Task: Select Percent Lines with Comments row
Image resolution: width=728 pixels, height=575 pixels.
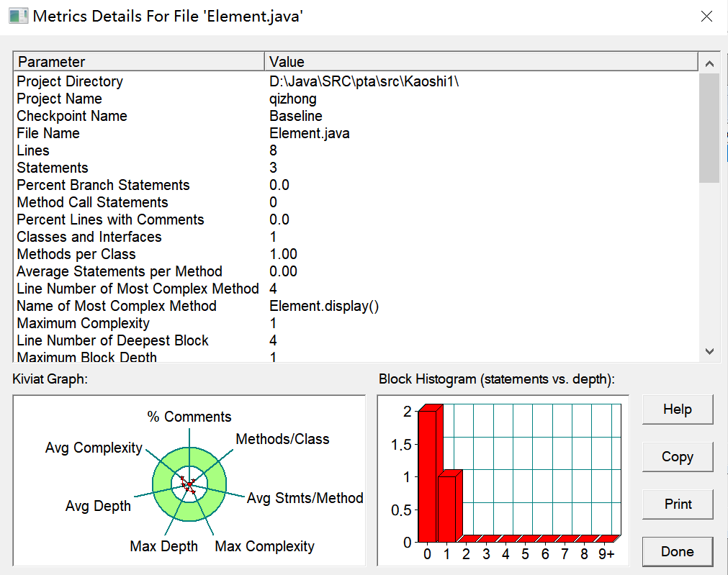Action: pos(356,219)
